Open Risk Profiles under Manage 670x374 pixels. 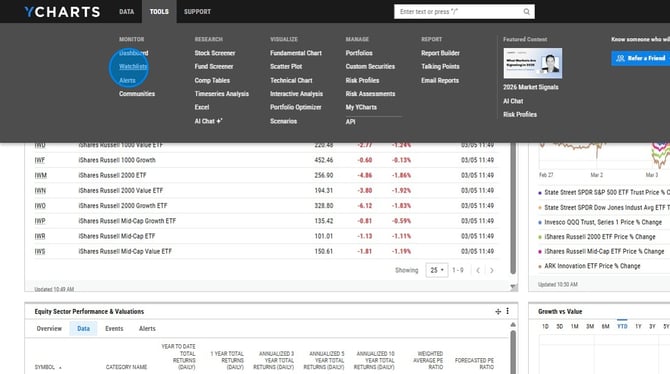click(x=362, y=80)
